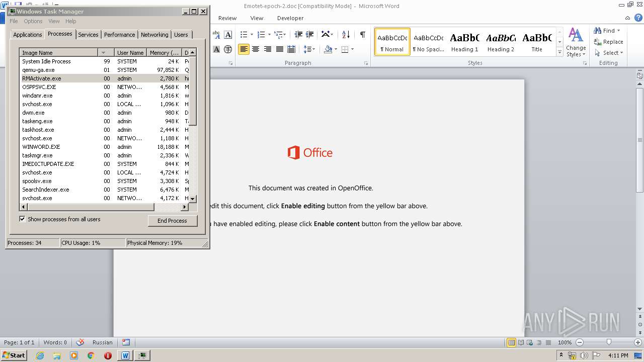The image size is (644, 362).
Task: Click the Bullets list icon in Word
Action: [x=244, y=34]
